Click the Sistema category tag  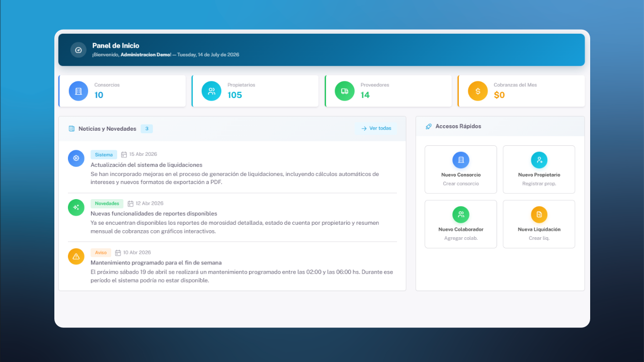tap(104, 155)
